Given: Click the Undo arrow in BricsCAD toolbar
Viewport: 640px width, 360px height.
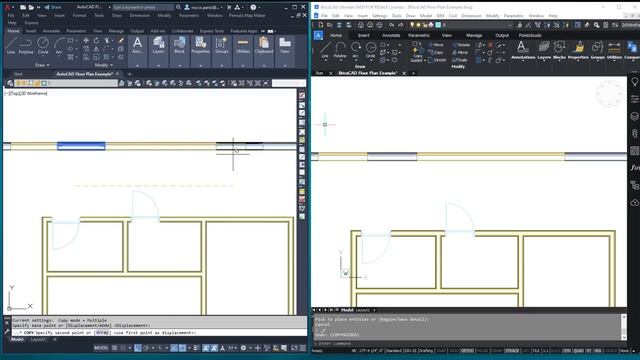Looking at the screenshot, I should click(x=391, y=25).
